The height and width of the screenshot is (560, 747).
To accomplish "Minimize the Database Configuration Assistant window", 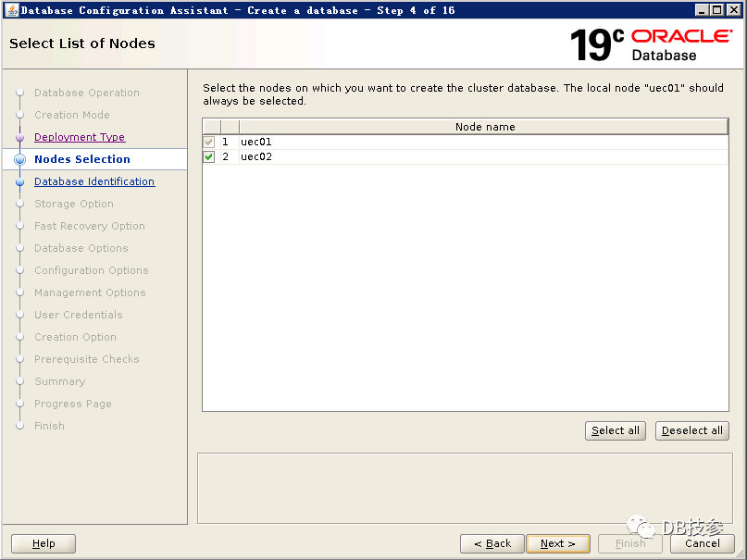I will [701, 10].
